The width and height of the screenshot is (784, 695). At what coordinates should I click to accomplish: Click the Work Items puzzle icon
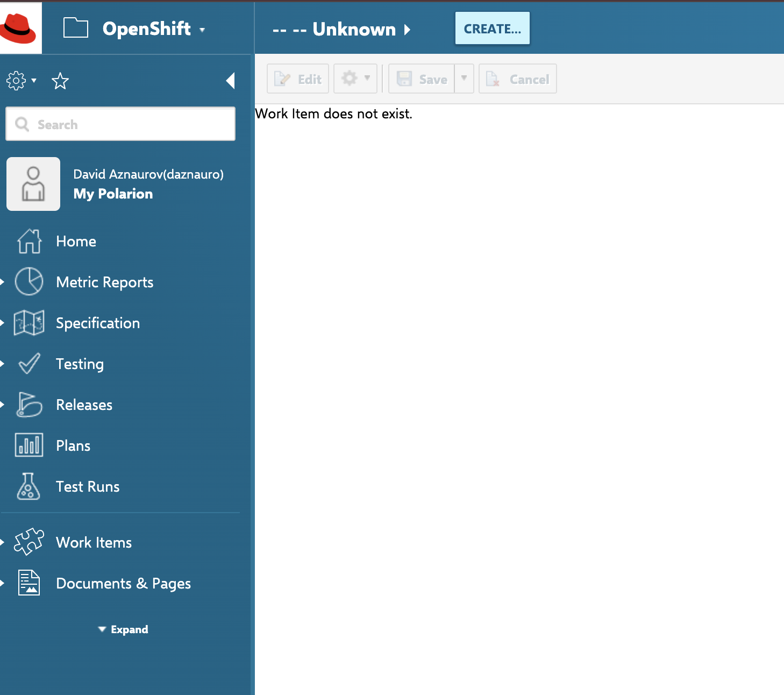[29, 542]
